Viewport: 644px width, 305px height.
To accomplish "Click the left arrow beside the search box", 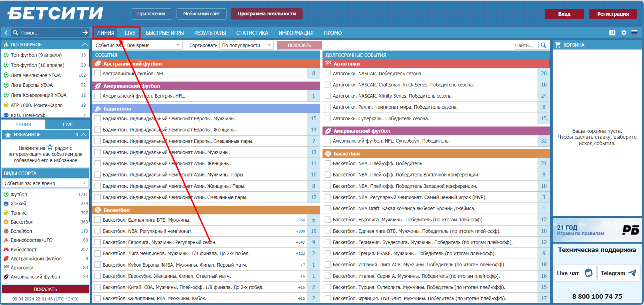I will (6, 33).
